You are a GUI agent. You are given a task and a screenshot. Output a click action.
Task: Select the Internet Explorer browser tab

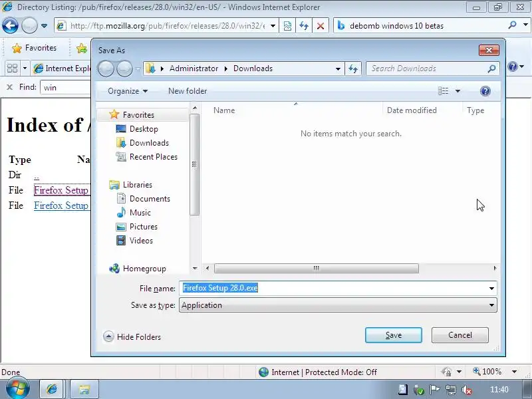(61, 68)
